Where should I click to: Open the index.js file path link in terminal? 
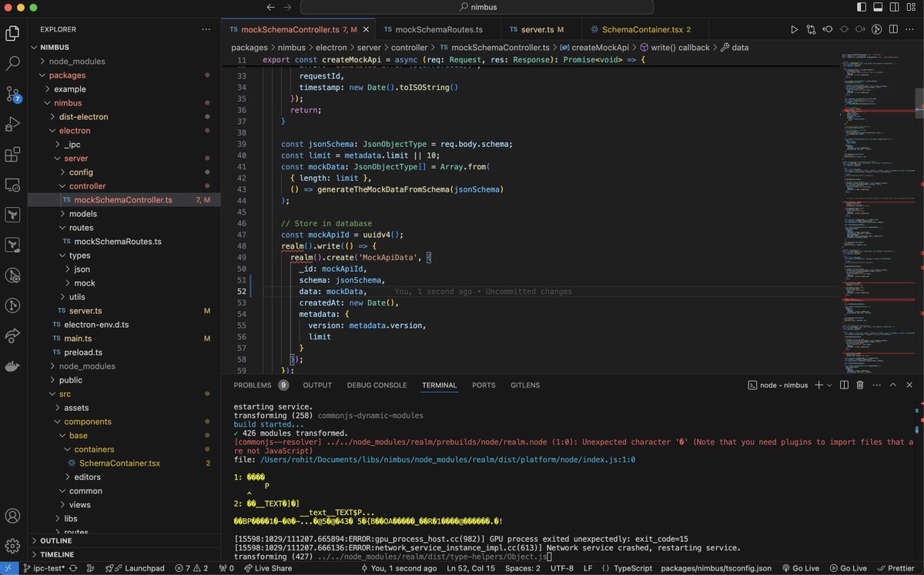(x=447, y=460)
